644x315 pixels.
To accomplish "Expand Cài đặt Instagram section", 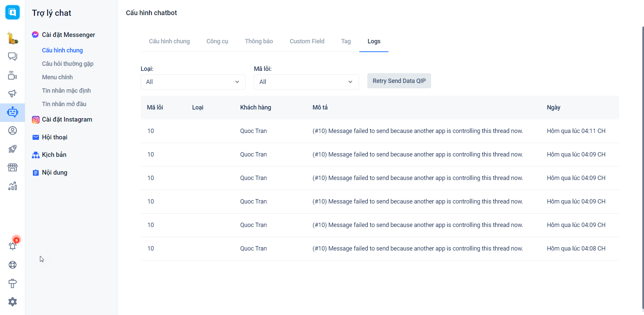I will 67,120.
